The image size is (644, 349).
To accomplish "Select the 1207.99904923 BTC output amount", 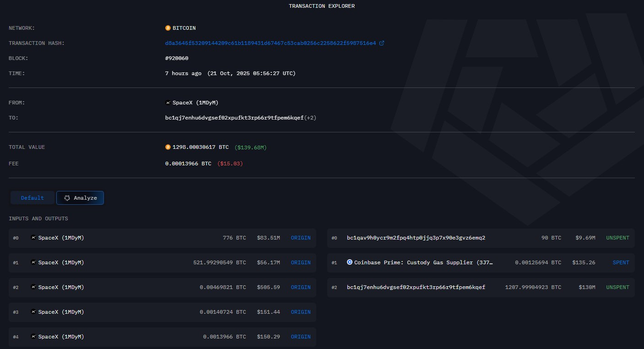I will 533,287.
